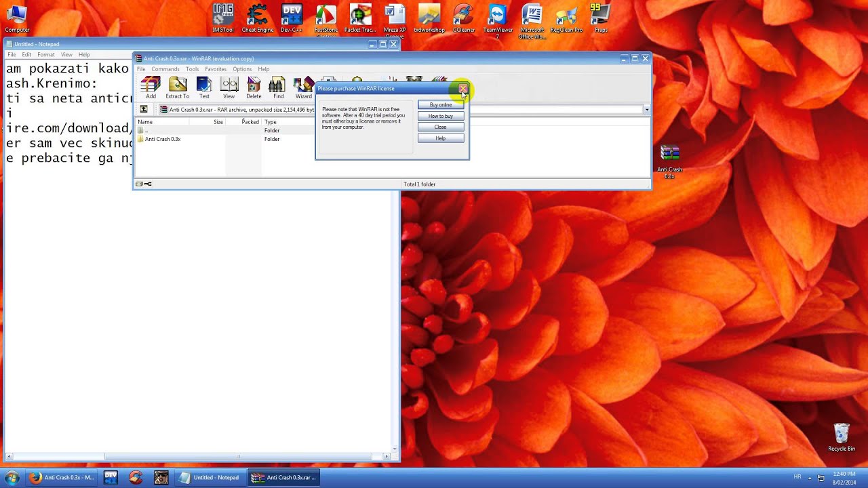868x488 pixels.
Task: Expand the WinRAR address bar dropdown
Action: point(646,110)
